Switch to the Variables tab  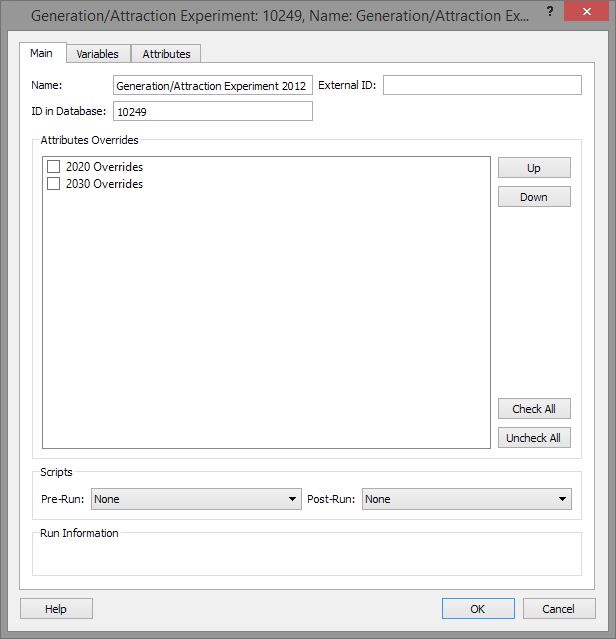(x=97, y=54)
